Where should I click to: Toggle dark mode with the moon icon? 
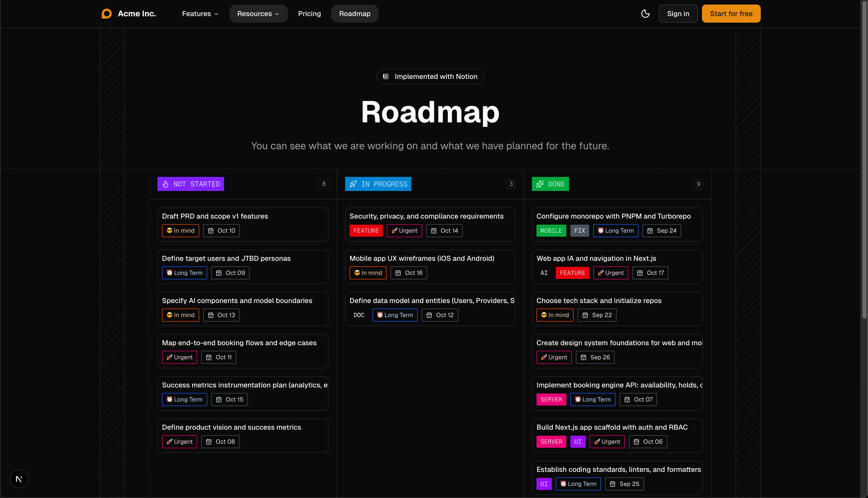[x=645, y=14]
